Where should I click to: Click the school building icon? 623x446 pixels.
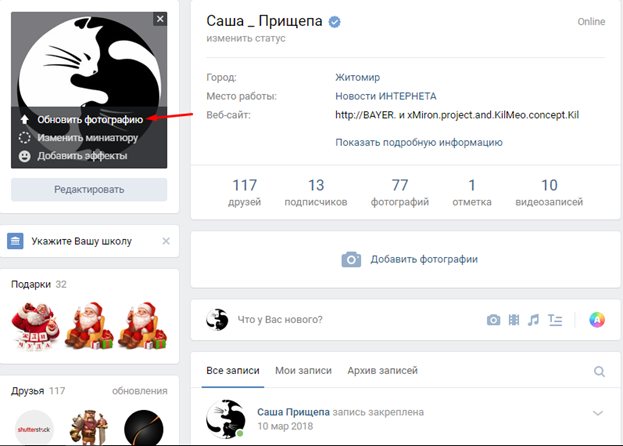(15, 241)
